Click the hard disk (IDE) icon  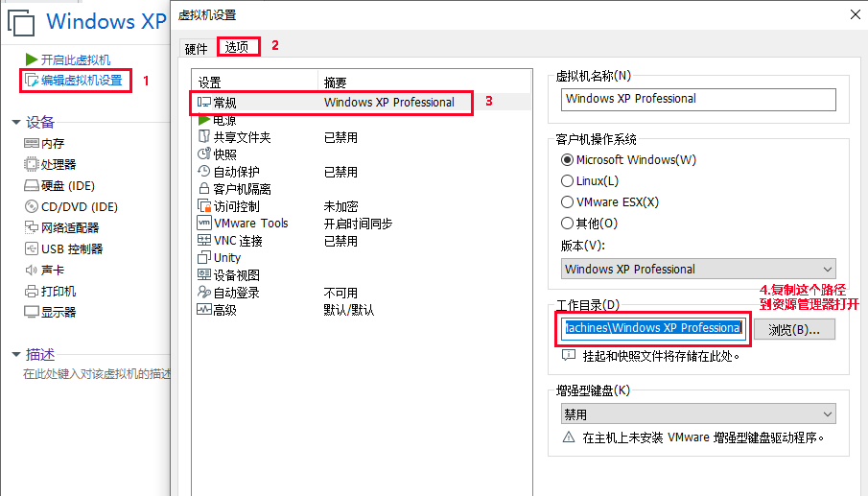tap(32, 185)
